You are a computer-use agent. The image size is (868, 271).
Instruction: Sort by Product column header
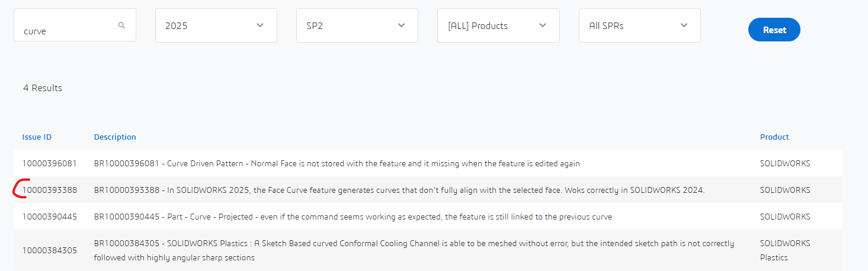click(x=774, y=137)
